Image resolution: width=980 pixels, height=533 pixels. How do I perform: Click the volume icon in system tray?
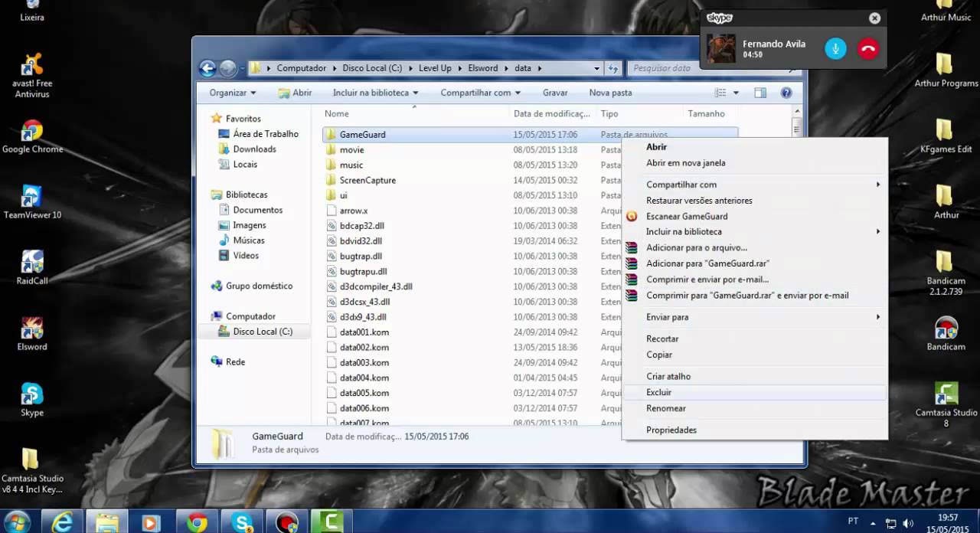pyautogui.click(x=909, y=522)
